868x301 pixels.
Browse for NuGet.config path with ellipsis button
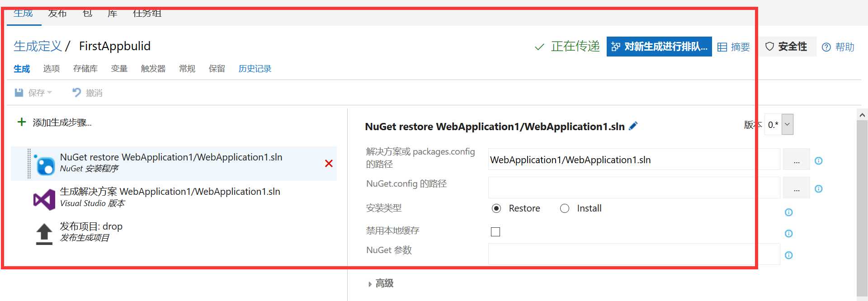tap(796, 188)
